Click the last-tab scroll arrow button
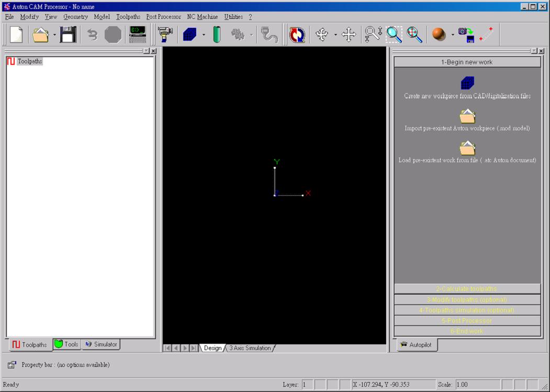Screen dimensions: 550x392 click(x=194, y=348)
